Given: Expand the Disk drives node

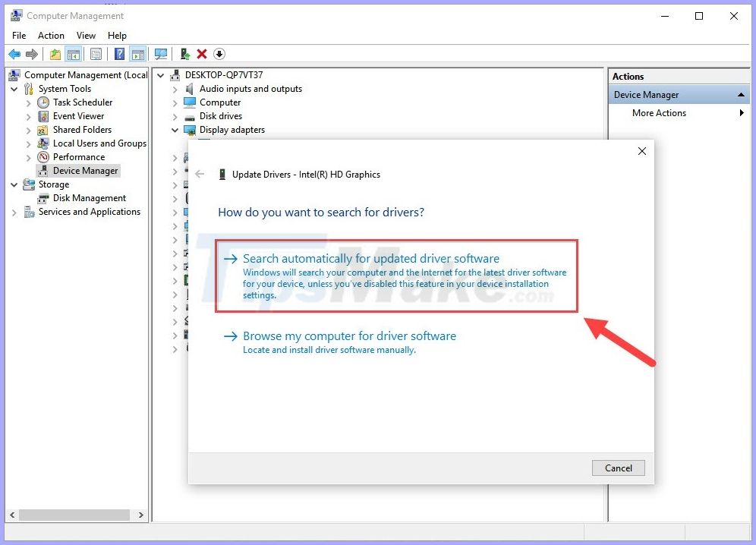Looking at the screenshot, I should pos(175,116).
